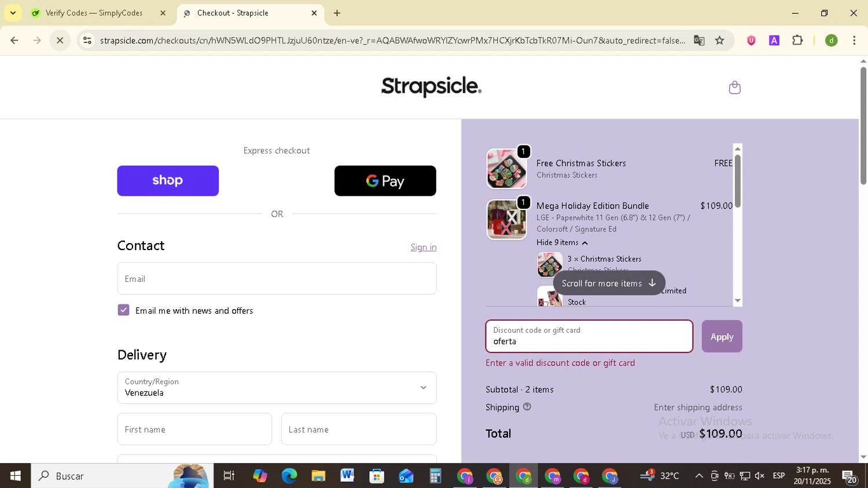Open File Explorer from the taskbar
Screen dimensions: 868x488
point(318,476)
